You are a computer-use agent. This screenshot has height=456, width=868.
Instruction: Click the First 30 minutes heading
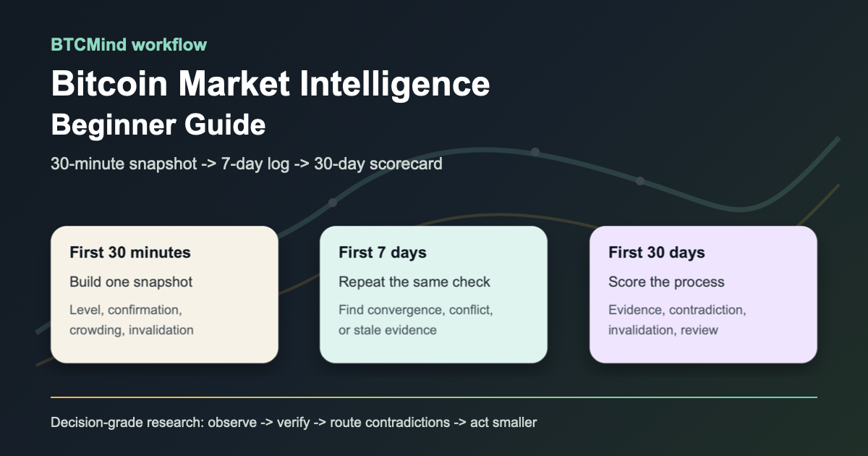coord(130,253)
